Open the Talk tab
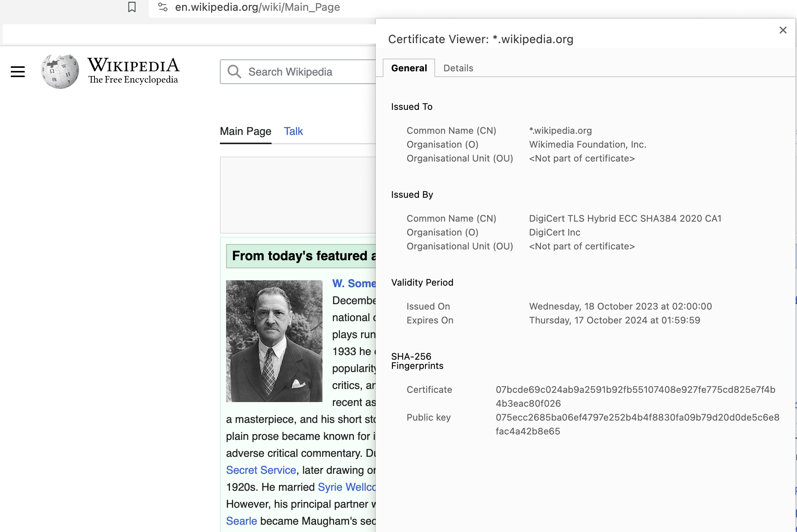Screen dimensions: 797x532 tap(294, 131)
